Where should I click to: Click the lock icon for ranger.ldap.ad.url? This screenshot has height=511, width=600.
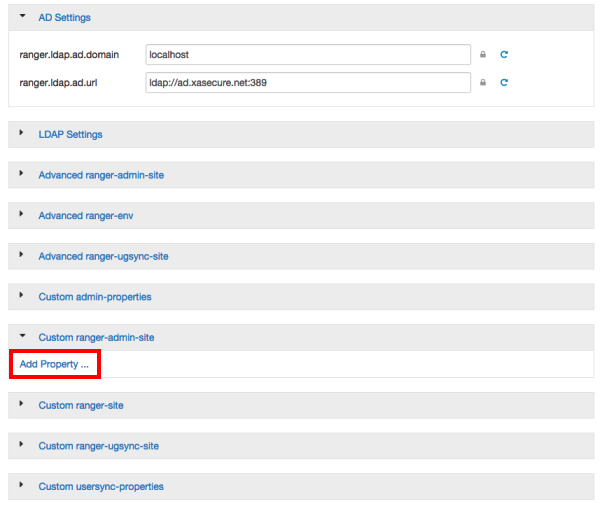483,83
